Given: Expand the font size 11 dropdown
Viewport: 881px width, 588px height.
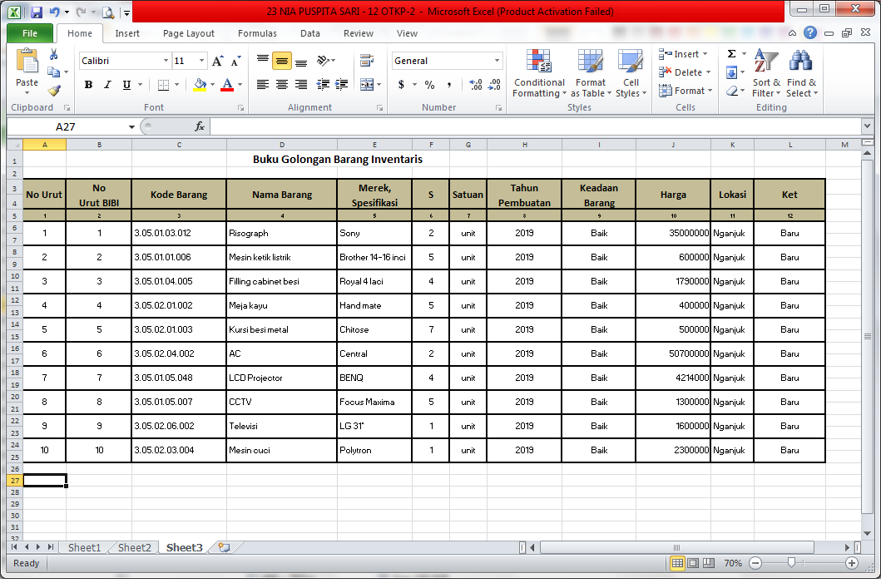Looking at the screenshot, I should (x=201, y=61).
